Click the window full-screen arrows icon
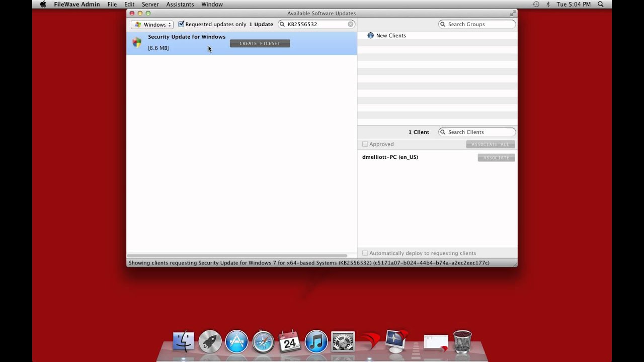Image resolution: width=644 pixels, height=362 pixels. coord(513,14)
